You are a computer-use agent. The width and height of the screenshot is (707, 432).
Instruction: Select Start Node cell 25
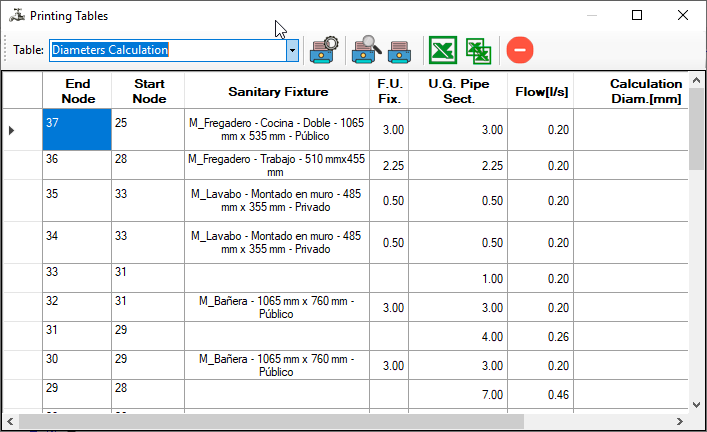pyautogui.click(x=148, y=129)
